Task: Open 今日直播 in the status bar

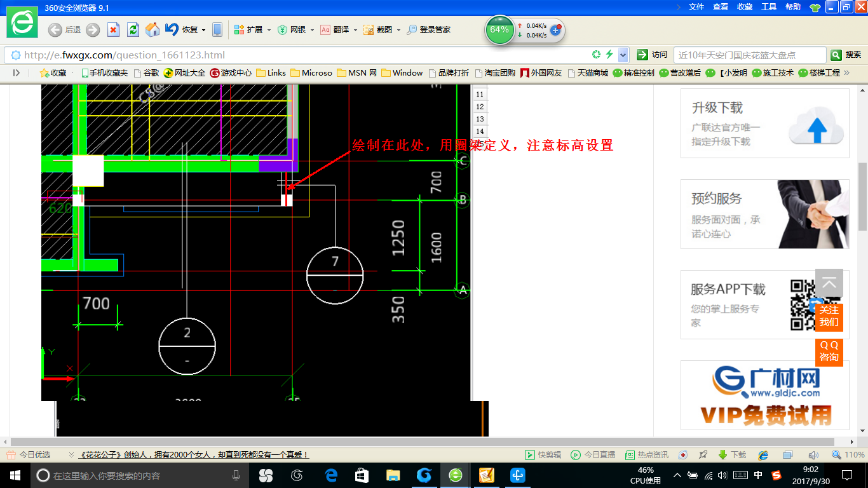Action: 593,455
